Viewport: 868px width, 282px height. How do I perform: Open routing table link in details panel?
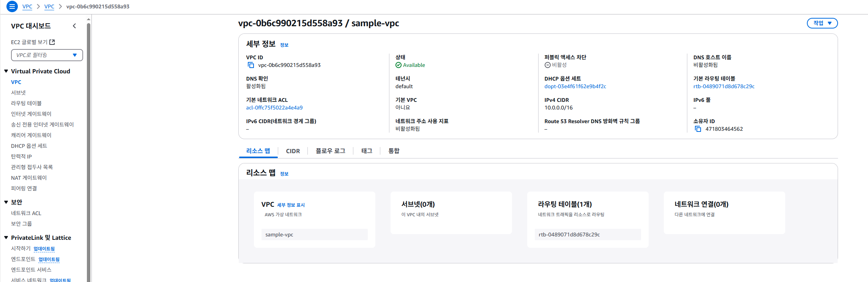[x=724, y=86]
